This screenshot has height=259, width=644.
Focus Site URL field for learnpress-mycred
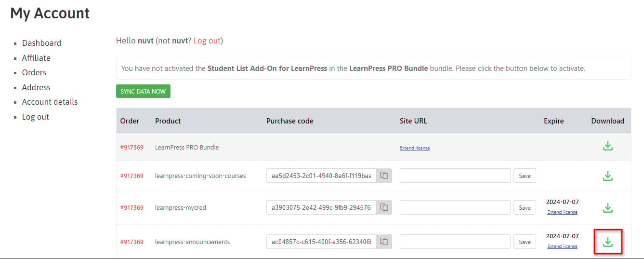pyautogui.click(x=455, y=207)
